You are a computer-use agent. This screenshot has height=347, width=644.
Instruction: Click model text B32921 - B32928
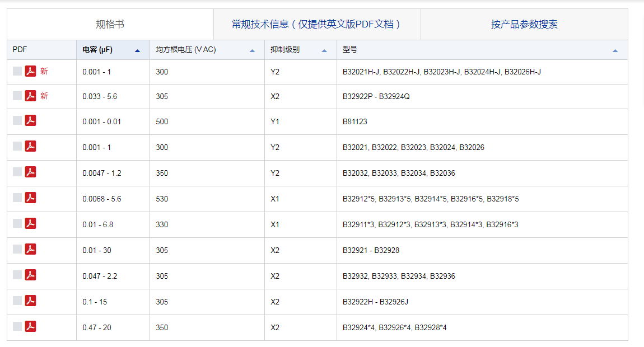371,250
